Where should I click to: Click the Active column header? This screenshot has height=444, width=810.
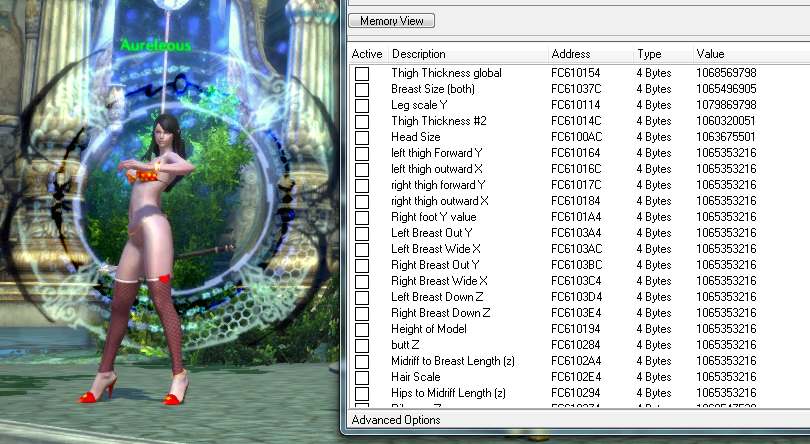(x=367, y=54)
